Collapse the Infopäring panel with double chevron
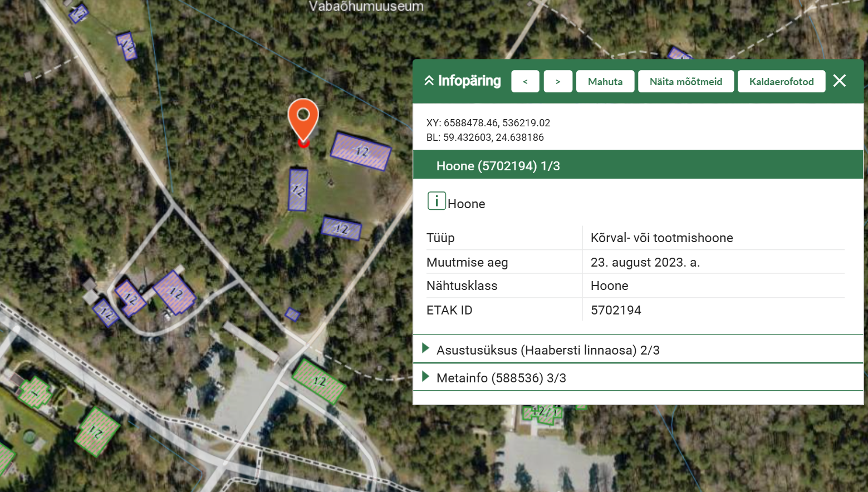 (429, 81)
